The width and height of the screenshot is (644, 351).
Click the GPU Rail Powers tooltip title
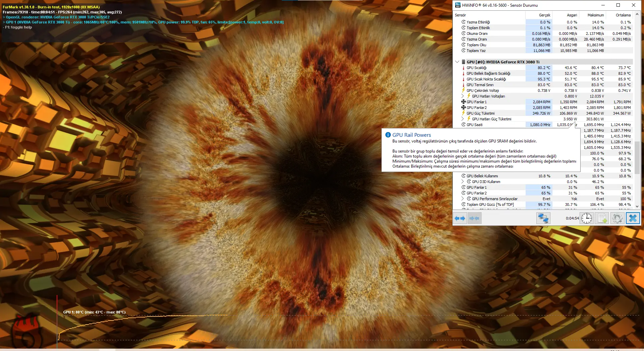[412, 135]
